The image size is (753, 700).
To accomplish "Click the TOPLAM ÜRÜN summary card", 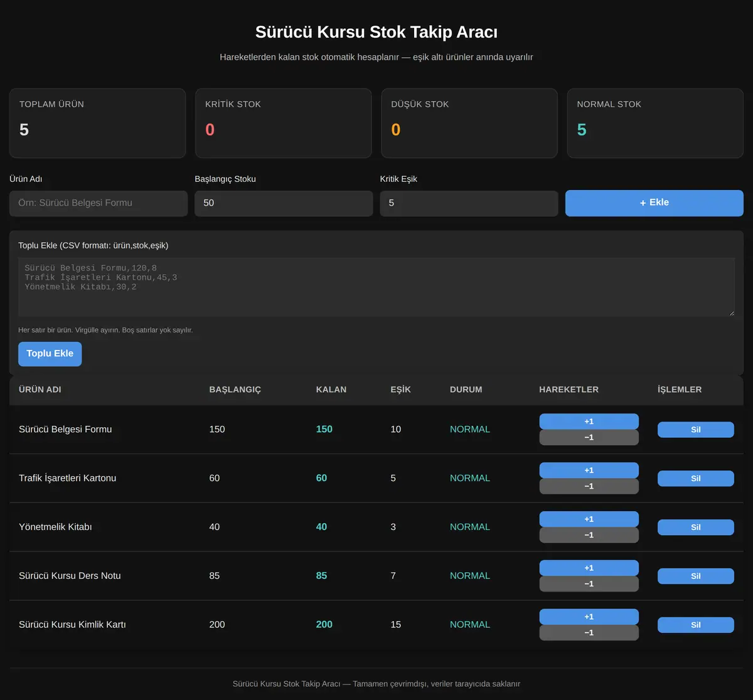I will (x=97, y=123).
